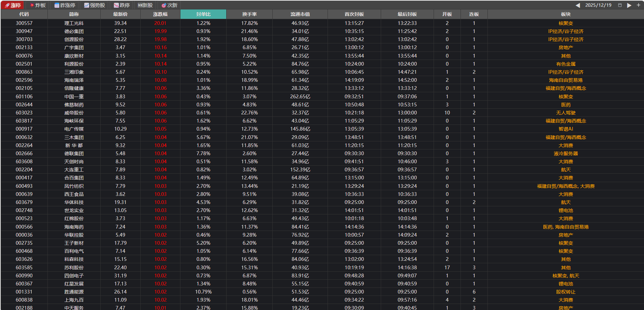Switch to the 跌停 tab
This screenshot has width=644, height=310.
click(x=122, y=5)
